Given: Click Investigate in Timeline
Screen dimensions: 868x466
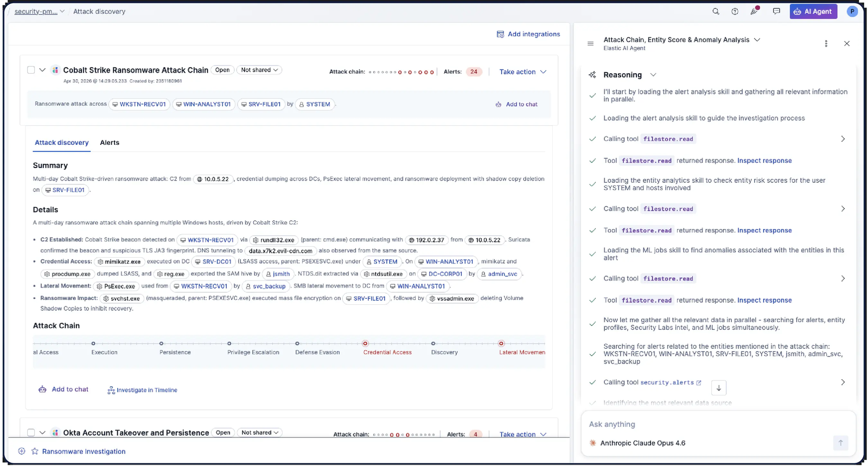Looking at the screenshot, I should (x=142, y=390).
